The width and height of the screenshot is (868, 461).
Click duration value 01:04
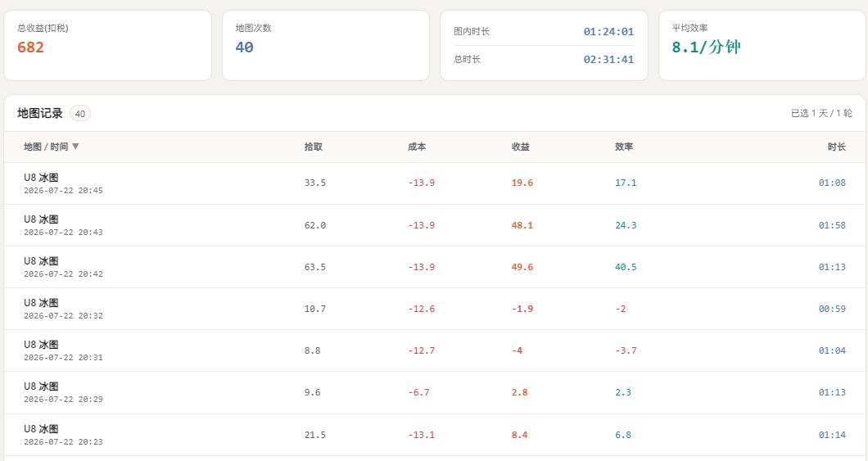pos(832,350)
